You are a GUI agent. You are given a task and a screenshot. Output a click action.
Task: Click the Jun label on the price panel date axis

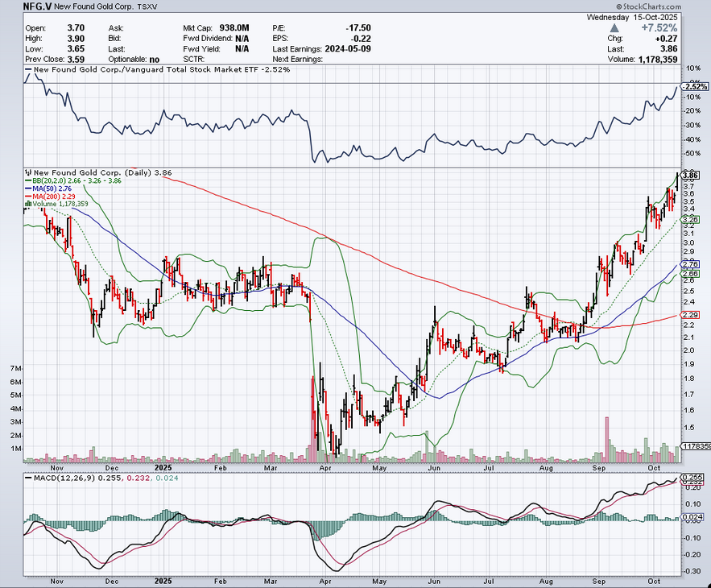433,466
